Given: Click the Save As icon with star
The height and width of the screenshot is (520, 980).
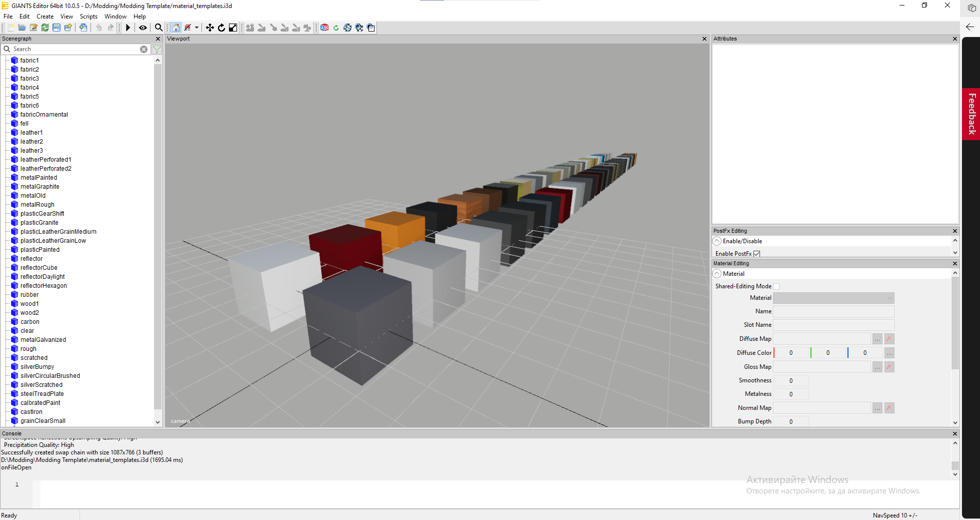Looking at the screenshot, I should point(68,28).
